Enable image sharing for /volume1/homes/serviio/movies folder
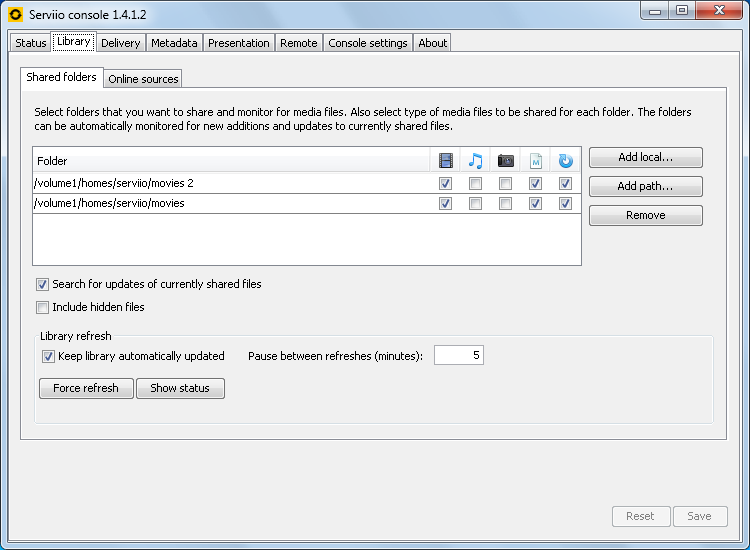The width and height of the screenshot is (750, 550). (505, 204)
